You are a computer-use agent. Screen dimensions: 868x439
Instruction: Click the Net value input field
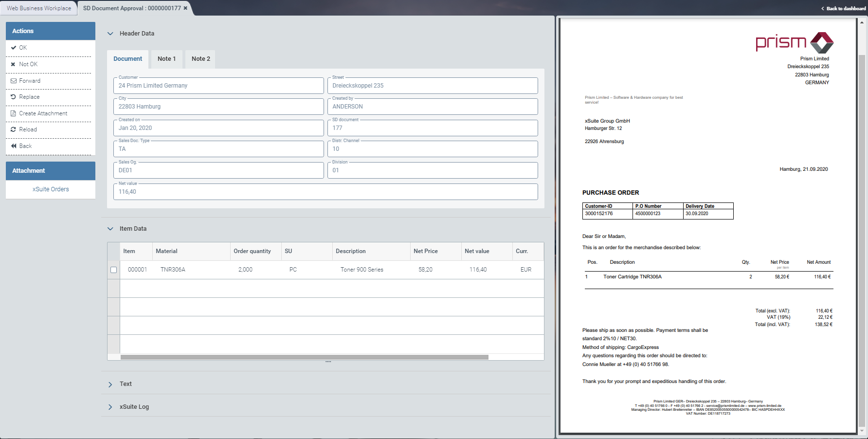[x=325, y=192]
